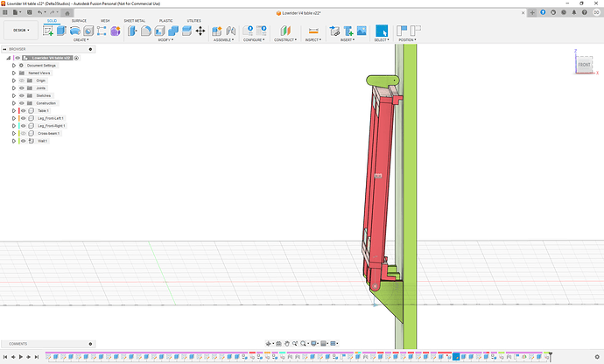Select the Extrude tool
Viewport: 604px width, 364px height.
click(61, 31)
